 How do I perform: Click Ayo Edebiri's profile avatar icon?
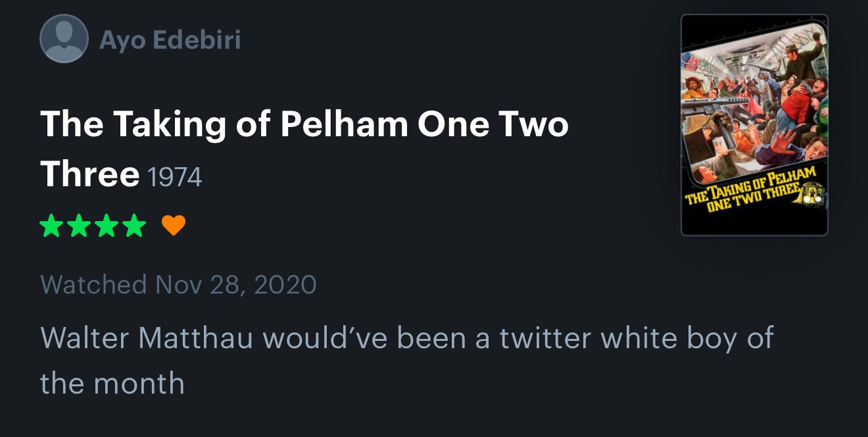pos(64,39)
